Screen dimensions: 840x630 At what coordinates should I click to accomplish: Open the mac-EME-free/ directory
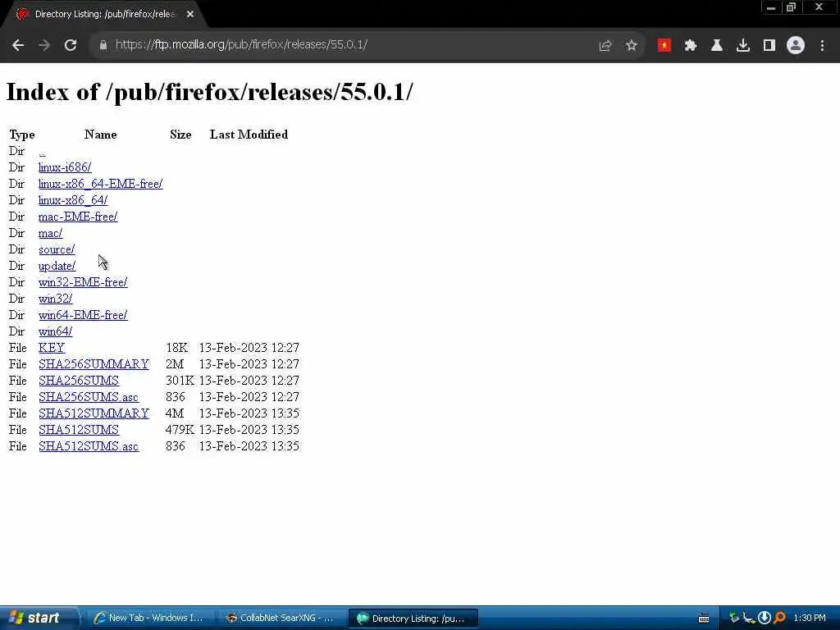[78, 217]
